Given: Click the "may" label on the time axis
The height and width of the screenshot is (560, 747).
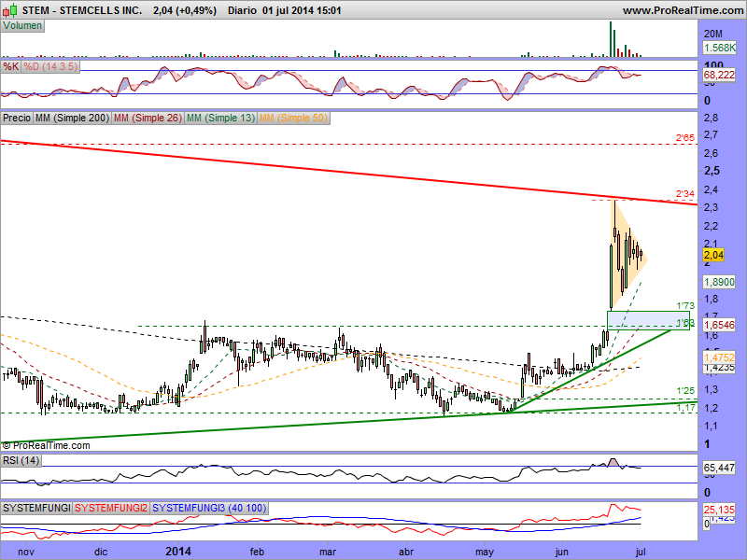Looking at the screenshot, I should [485, 552].
